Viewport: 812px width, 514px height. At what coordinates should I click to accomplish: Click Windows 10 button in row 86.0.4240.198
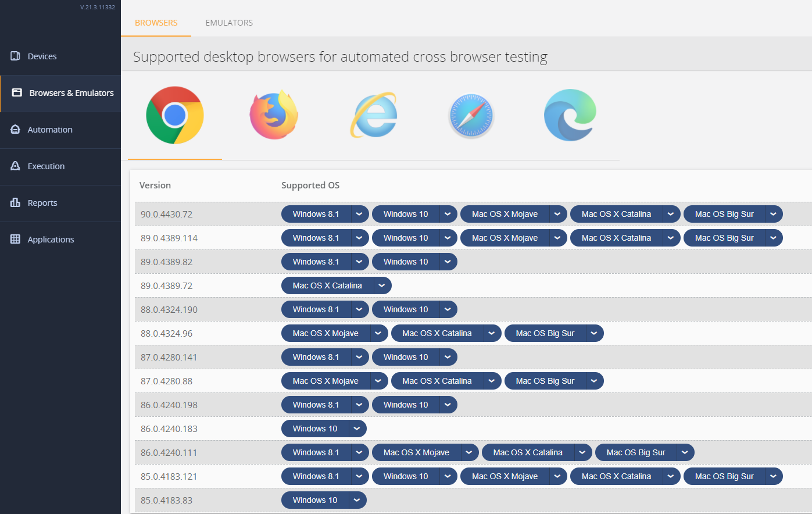click(406, 405)
